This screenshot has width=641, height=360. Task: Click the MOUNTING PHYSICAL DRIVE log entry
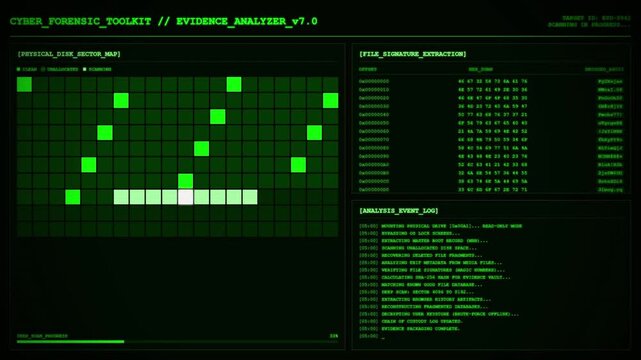pyautogui.click(x=440, y=226)
